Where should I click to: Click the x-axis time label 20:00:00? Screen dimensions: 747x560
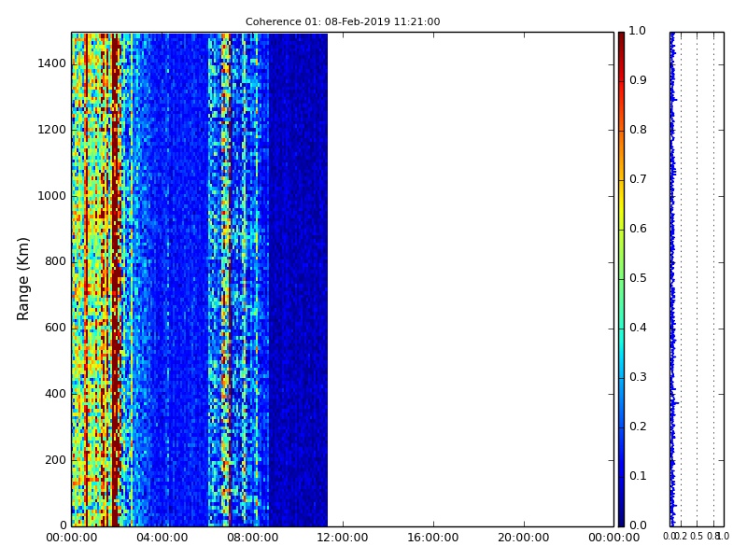click(x=524, y=538)
